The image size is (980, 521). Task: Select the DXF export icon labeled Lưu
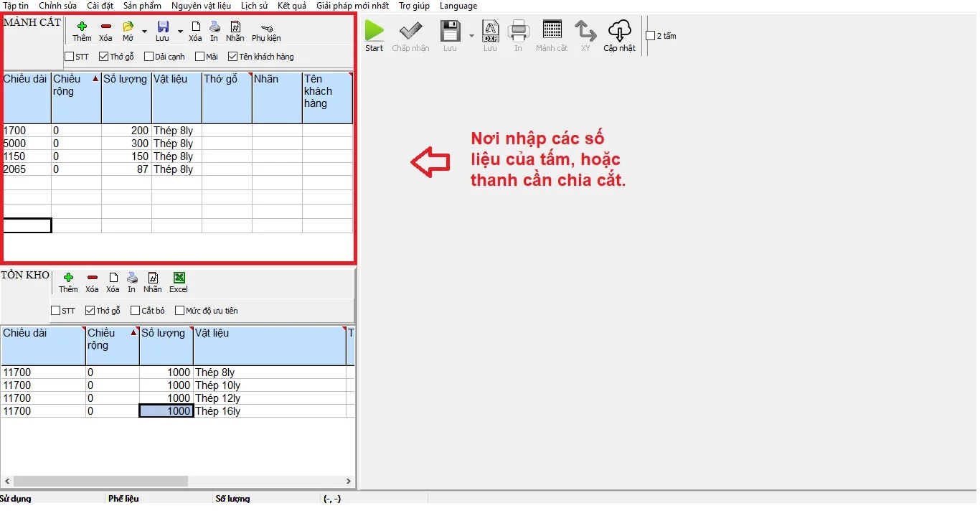coord(491,32)
